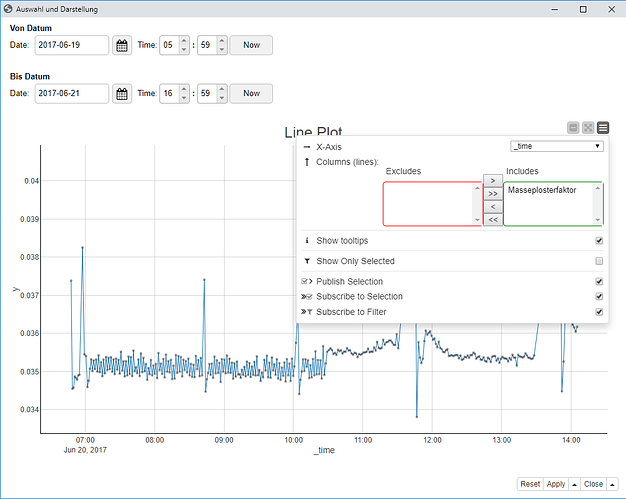Increase Von Datum hour value

[x=184, y=41]
